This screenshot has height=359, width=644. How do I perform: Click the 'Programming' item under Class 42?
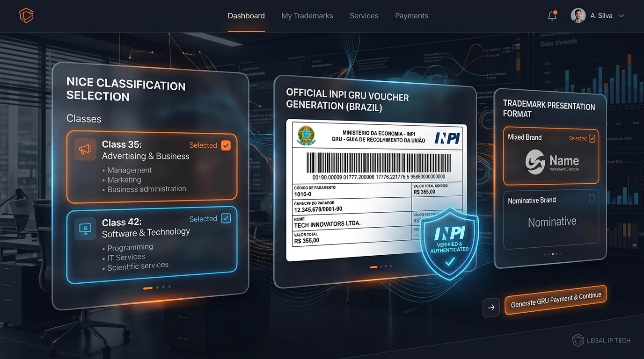pyautogui.click(x=130, y=248)
